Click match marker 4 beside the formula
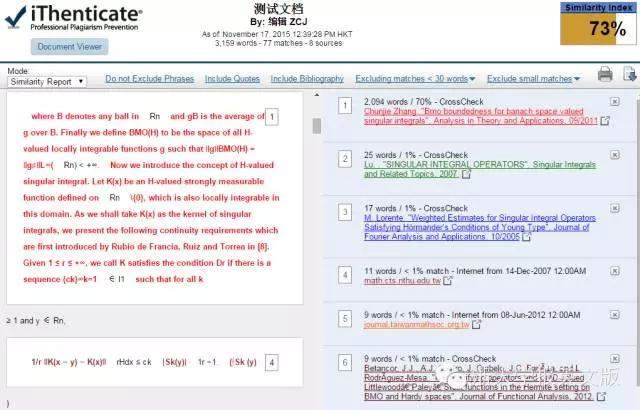This screenshot has height=410, width=640. pyautogui.click(x=272, y=362)
